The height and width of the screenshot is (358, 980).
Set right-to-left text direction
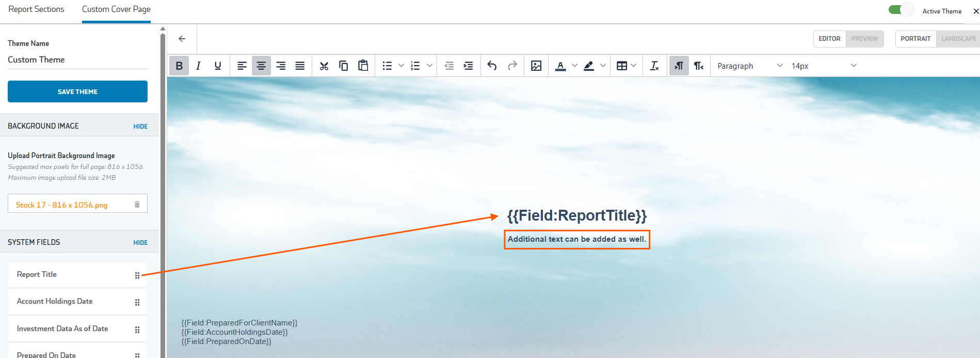coord(699,66)
